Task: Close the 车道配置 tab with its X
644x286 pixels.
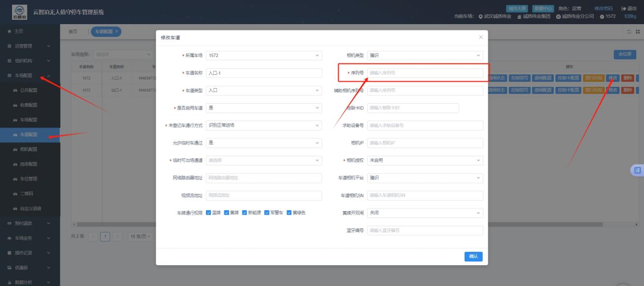Action: (117, 31)
